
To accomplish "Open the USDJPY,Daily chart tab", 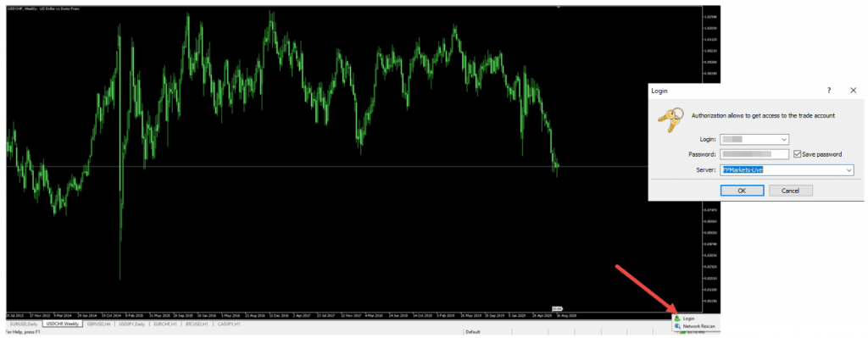I will point(131,324).
